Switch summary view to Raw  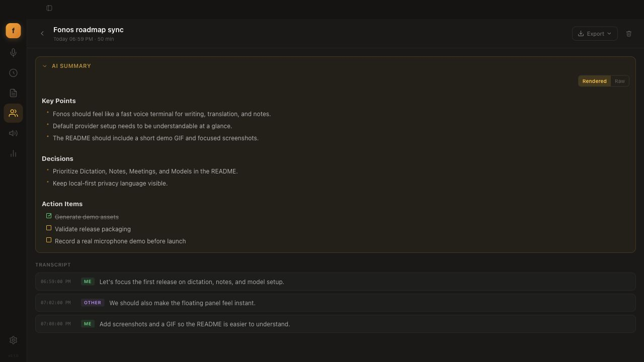(x=620, y=81)
